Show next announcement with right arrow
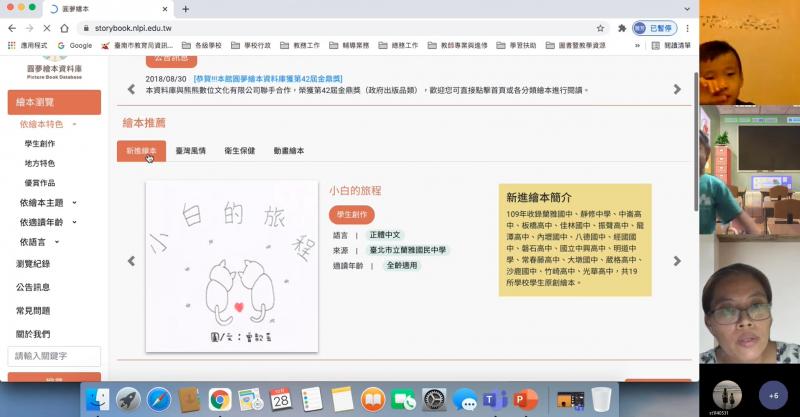 [677, 89]
